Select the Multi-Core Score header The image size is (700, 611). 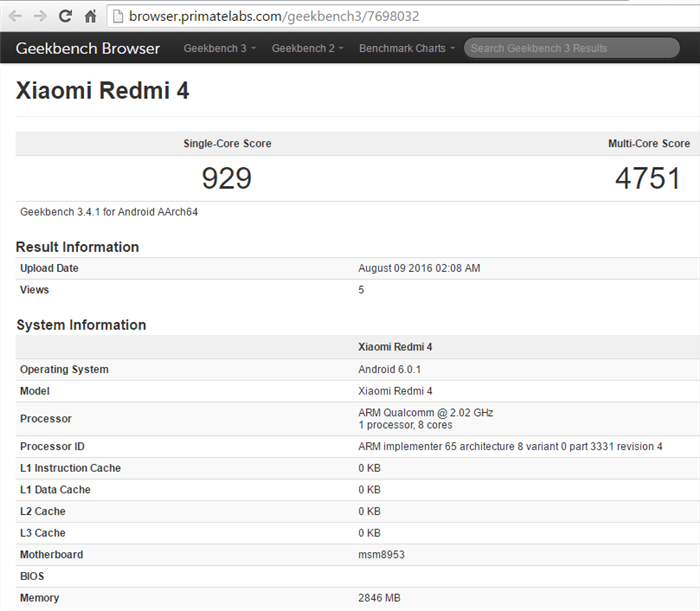pyautogui.click(x=649, y=144)
